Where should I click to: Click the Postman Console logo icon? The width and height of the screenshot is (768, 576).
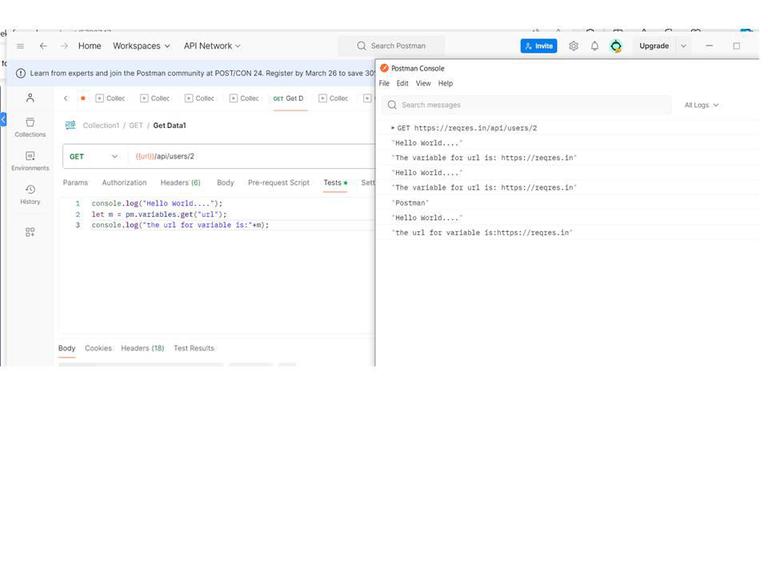coord(384,68)
